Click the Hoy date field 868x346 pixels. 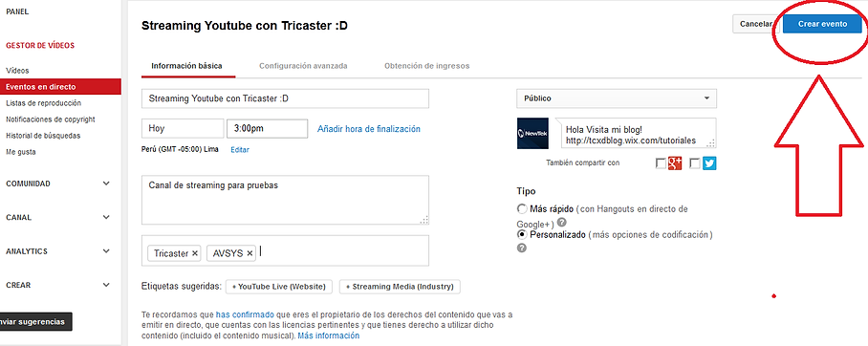coord(183,128)
